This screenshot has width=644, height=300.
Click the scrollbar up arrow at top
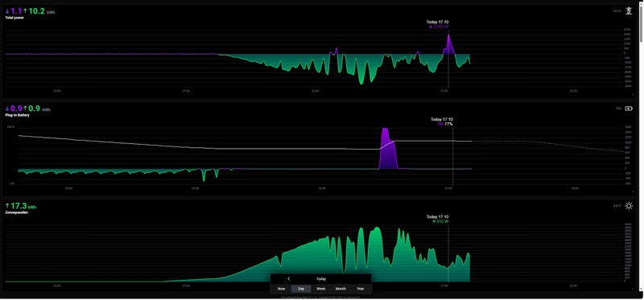pos(641,3)
